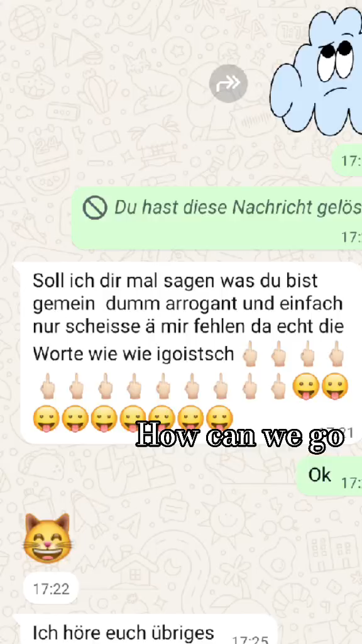362x644 pixels.
Task: Tap the last middle finger emoji before the tongue faces
Action: (278, 387)
